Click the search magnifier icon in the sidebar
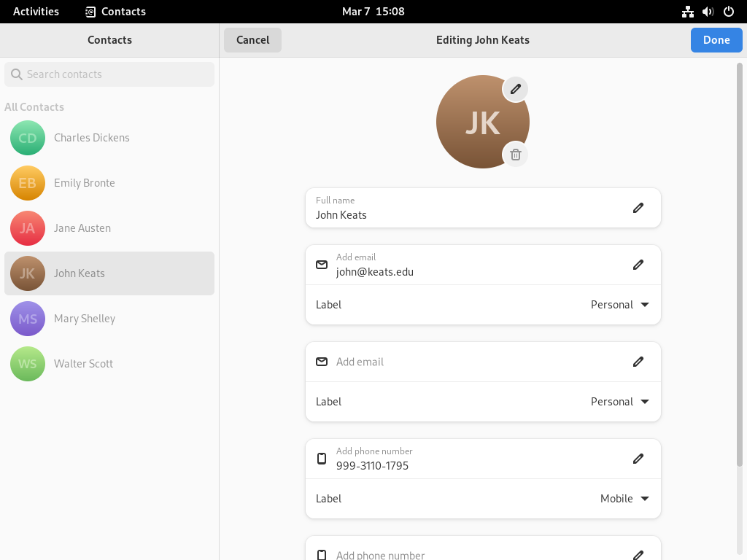This screenshot has width=747, height=560. (17, 74)
